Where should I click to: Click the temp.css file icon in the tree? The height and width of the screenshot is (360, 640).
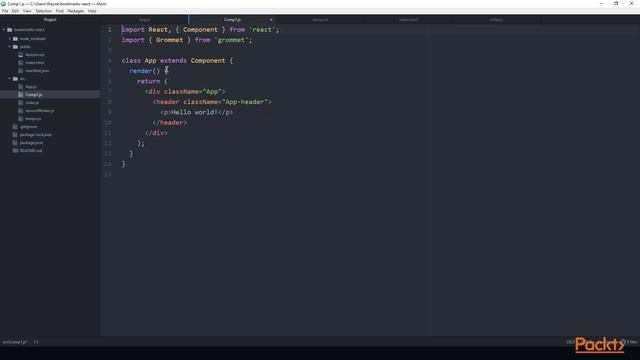(21, 118)
